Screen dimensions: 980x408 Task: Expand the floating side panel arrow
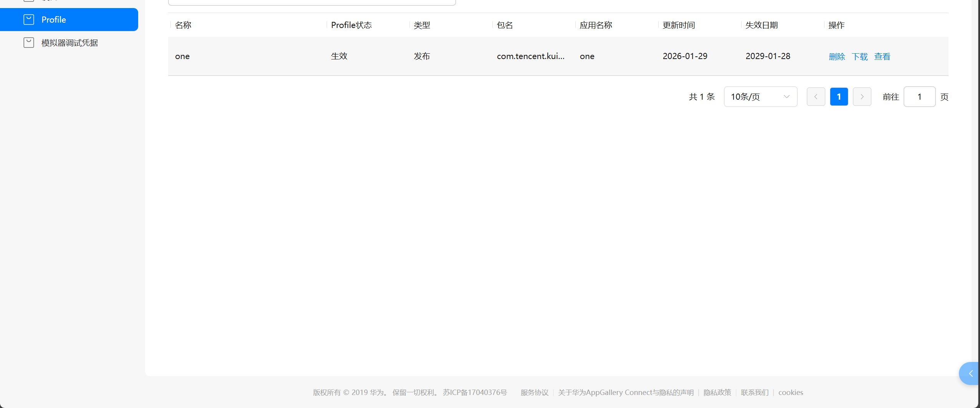[970, 373]
